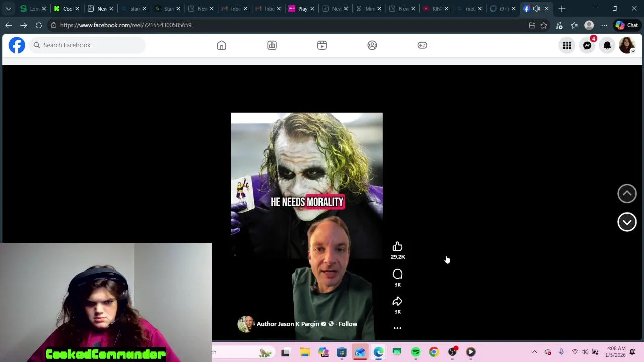Share the reel with arrow icon

coord(397,301)
